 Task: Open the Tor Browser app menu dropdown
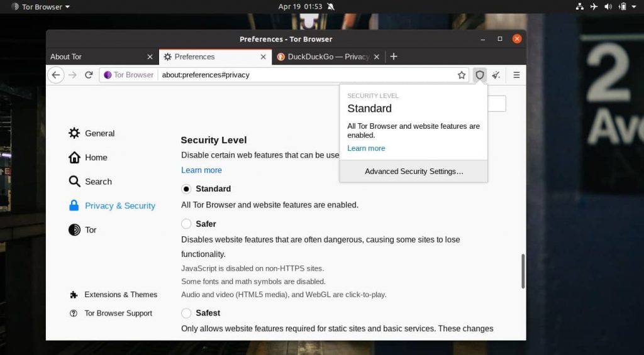tap(41, 7)
